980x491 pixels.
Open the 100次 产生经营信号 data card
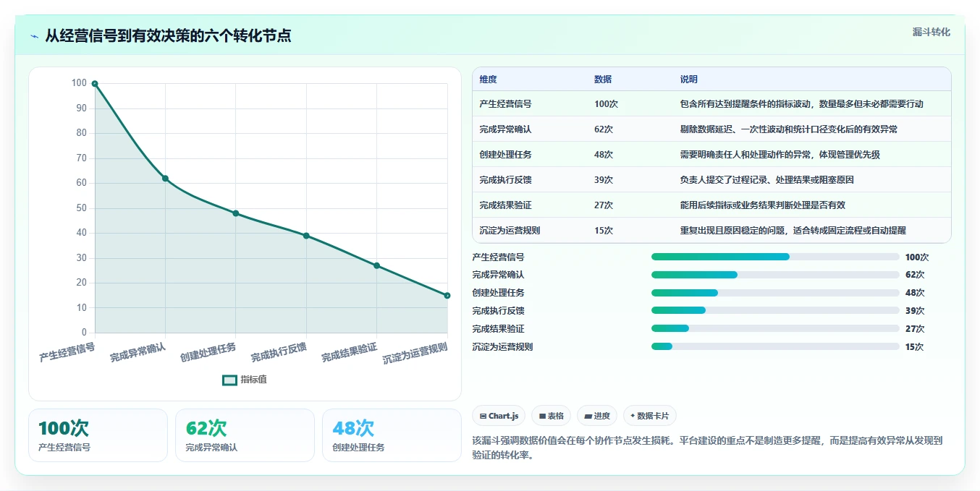pyautogui.click(x=98, y=435)
